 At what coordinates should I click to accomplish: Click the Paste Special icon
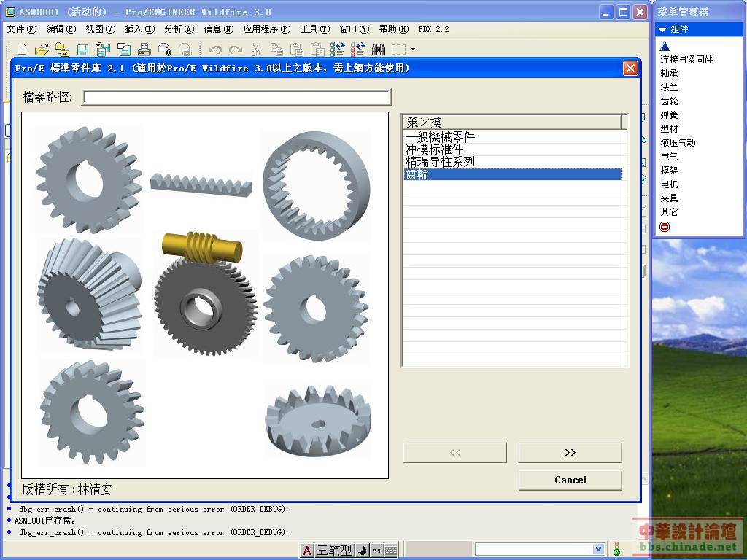pos(317,49)
